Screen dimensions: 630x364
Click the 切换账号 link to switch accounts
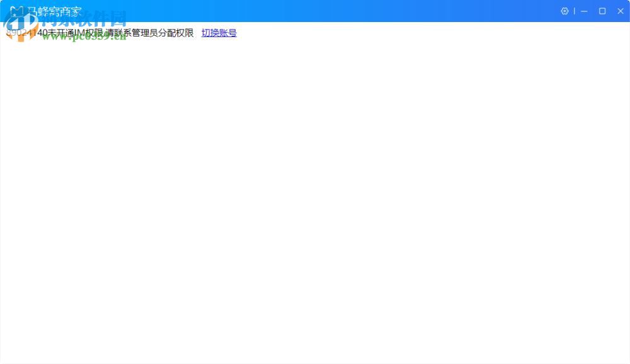(219, 33)
